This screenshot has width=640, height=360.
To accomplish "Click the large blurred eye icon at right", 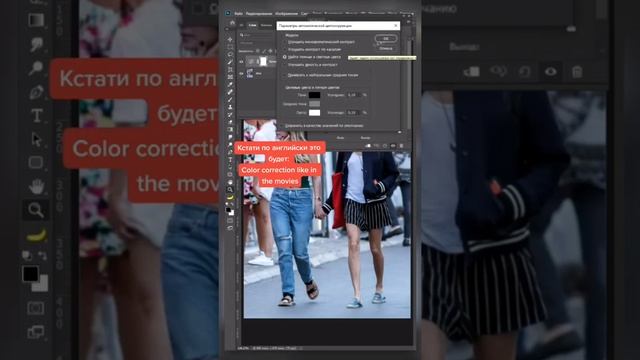I will (551, 72).
